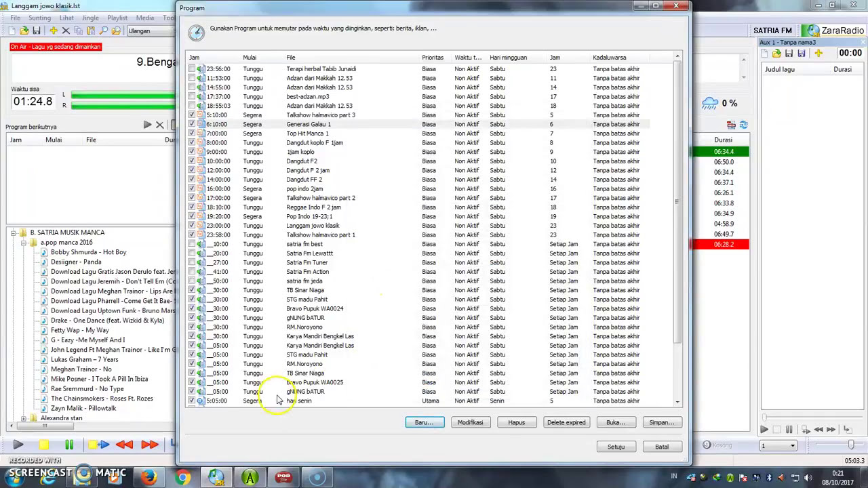Open Google Chrome from the taskbar
868x488 pixels.
(x=182, y=477)
